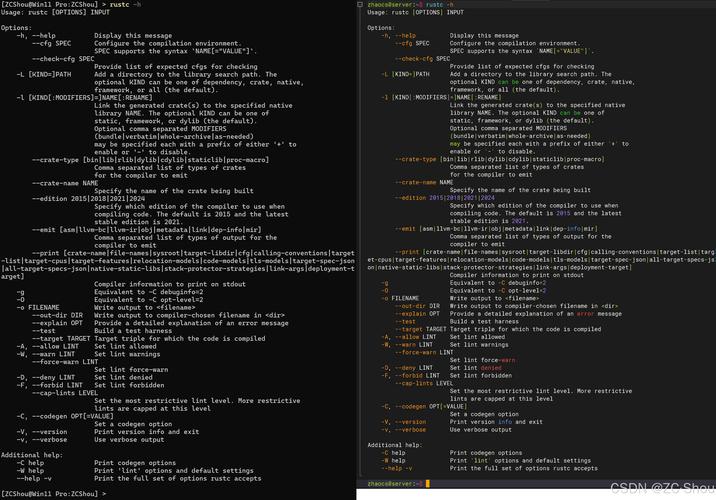Viewport: 716px width, 500px height.
Task: Click '-o FILENAME' in left terminal
Action: 38,307
